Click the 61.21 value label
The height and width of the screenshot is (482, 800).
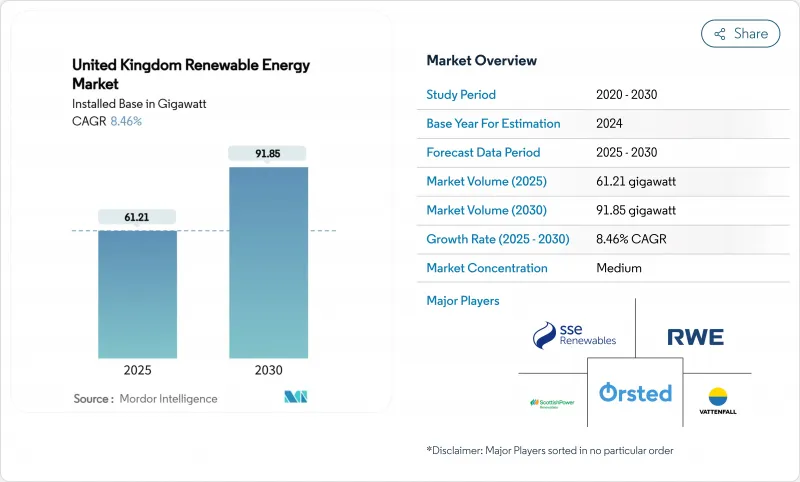pyautogui.click(x=137, y=216)
